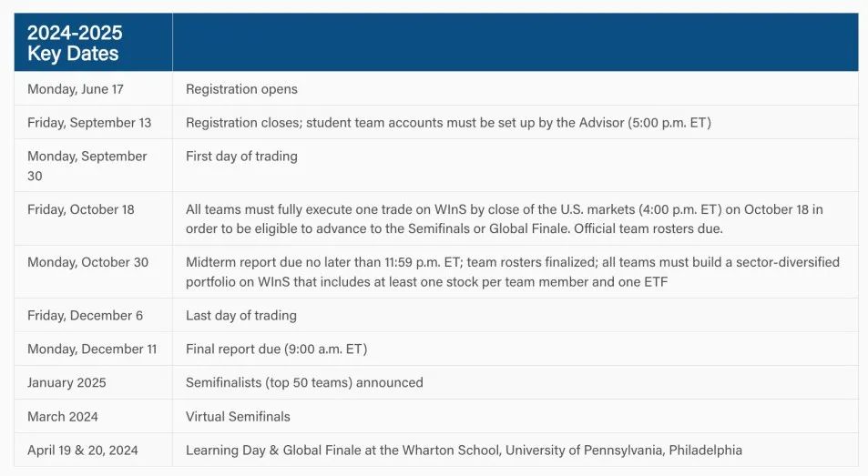The height and width of the screenshot is (476, 868).
Task: Click the "Final report due (9:00 a.m. ET)" text
Action: tap(276, 349)
